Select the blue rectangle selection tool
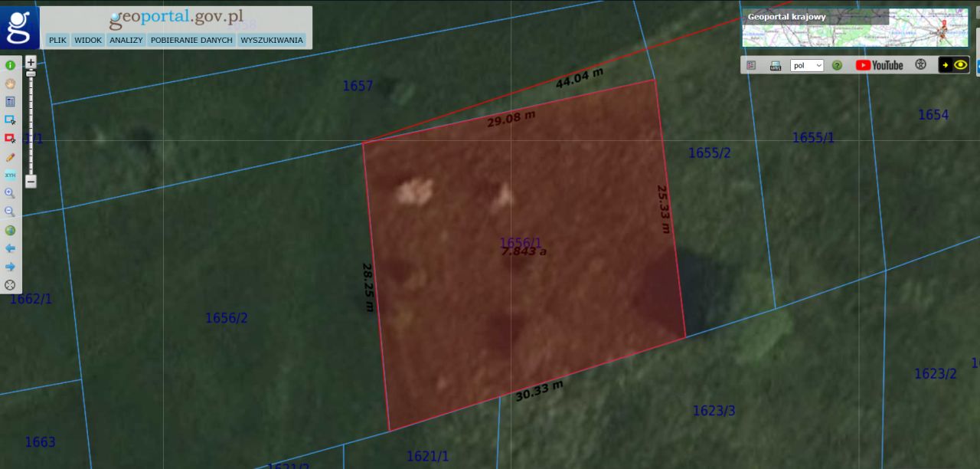The height and width of the screenshot is (469, 980). [x=10, y=120]
